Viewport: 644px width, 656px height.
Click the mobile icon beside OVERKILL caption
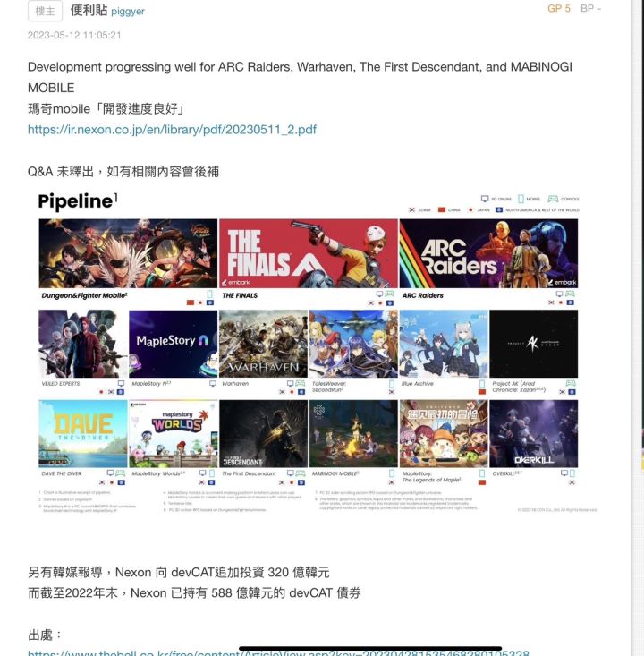(572, 473)
